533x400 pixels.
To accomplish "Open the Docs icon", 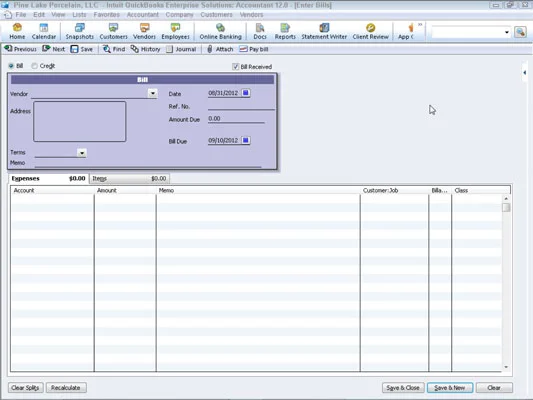I will [x=260, y=31].
